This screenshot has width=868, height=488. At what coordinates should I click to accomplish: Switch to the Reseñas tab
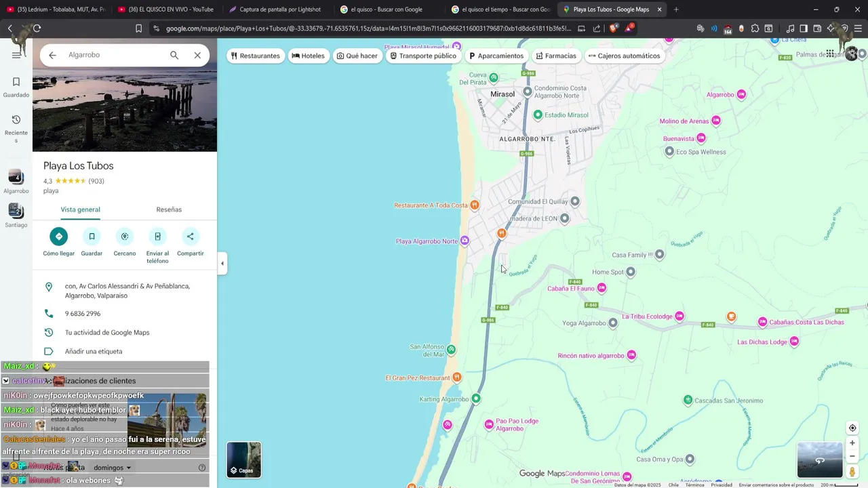[x=169, y=210]
